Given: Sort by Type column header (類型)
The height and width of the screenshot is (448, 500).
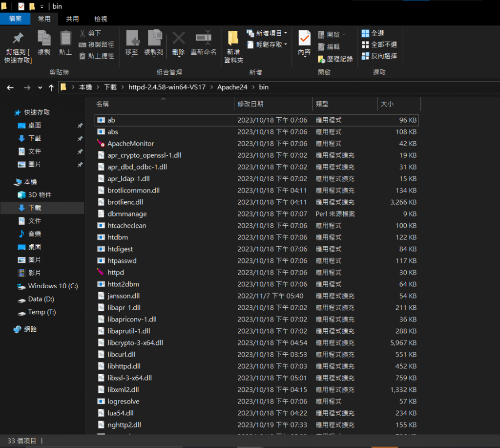Looking at the screenshot, I should pyautogui.click(x=345, y=104).
